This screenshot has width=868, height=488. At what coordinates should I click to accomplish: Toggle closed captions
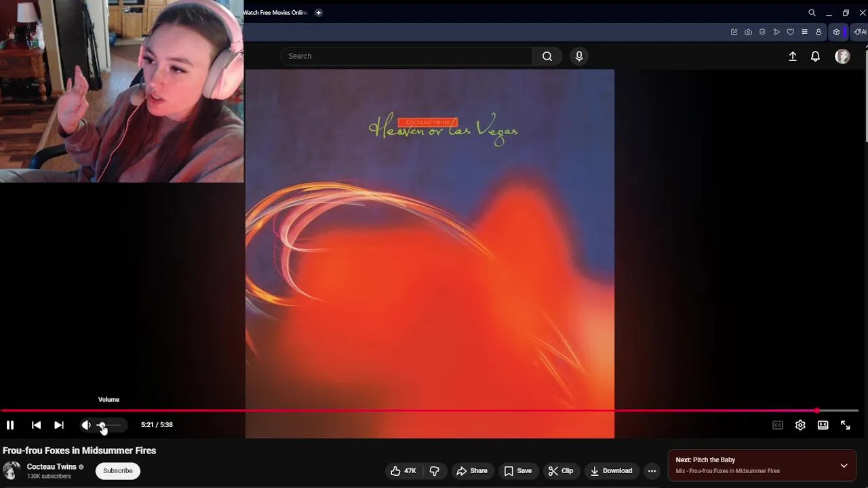[x=778, y=425]
